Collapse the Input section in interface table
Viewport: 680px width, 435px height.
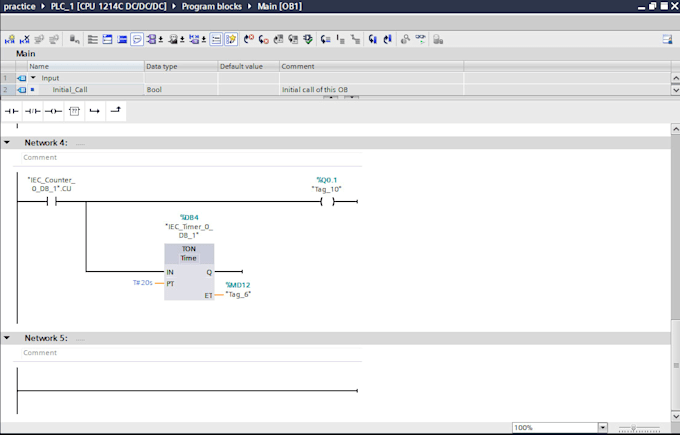pyautogui.click(x=33, y=78)
